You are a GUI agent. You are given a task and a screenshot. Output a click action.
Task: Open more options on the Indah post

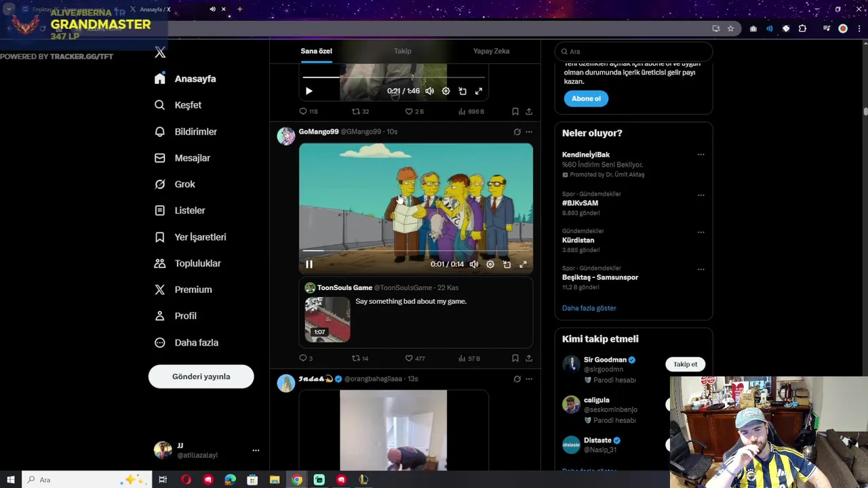click(529, 379)
